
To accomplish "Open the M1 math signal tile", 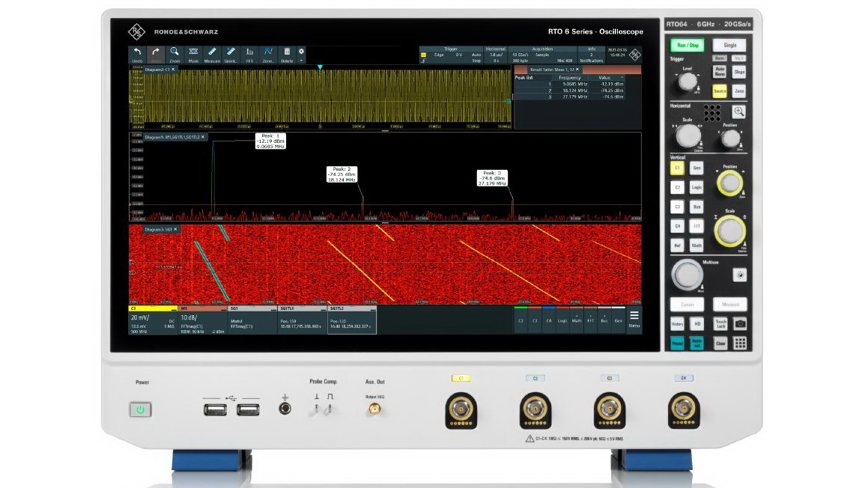I will tap(203, 320).
